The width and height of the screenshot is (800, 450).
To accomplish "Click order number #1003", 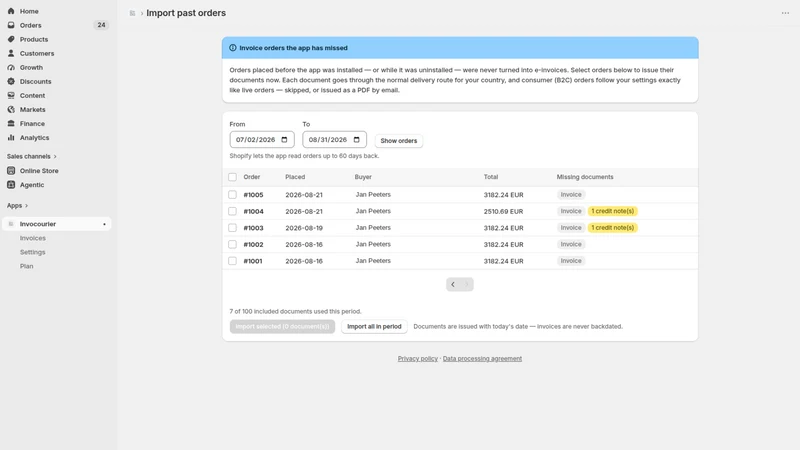I will pos(253,228).
